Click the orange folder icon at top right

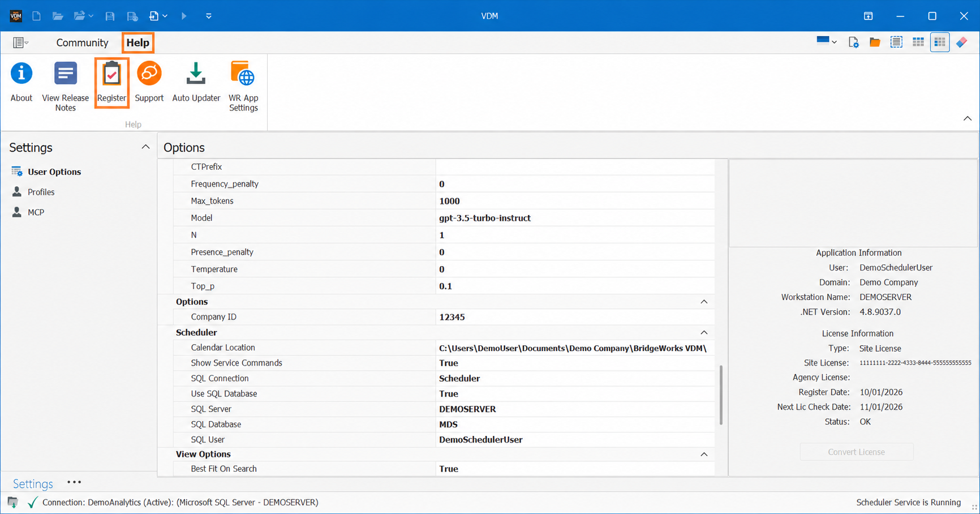click(x=875, y=42)
